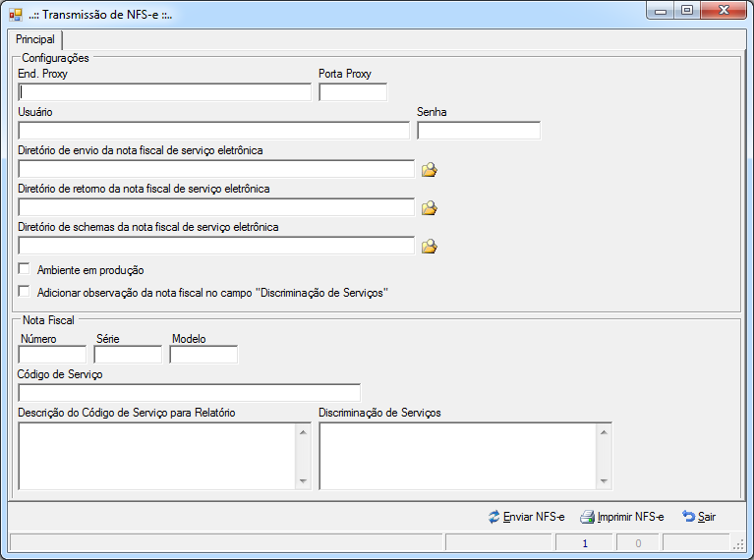Browse folder for diretório de schemas
This screenshot has height=560, width=754.
[429, 247]
